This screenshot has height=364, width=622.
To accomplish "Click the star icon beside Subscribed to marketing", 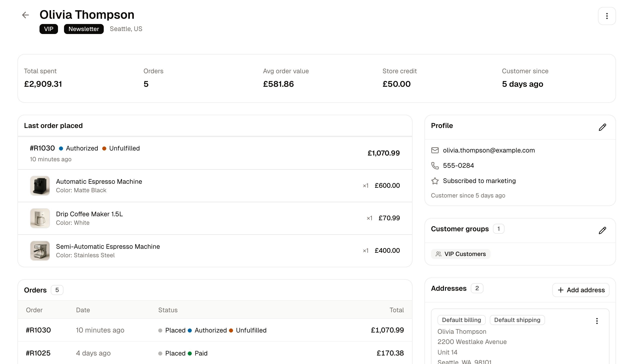I will [x=435, y=181].
